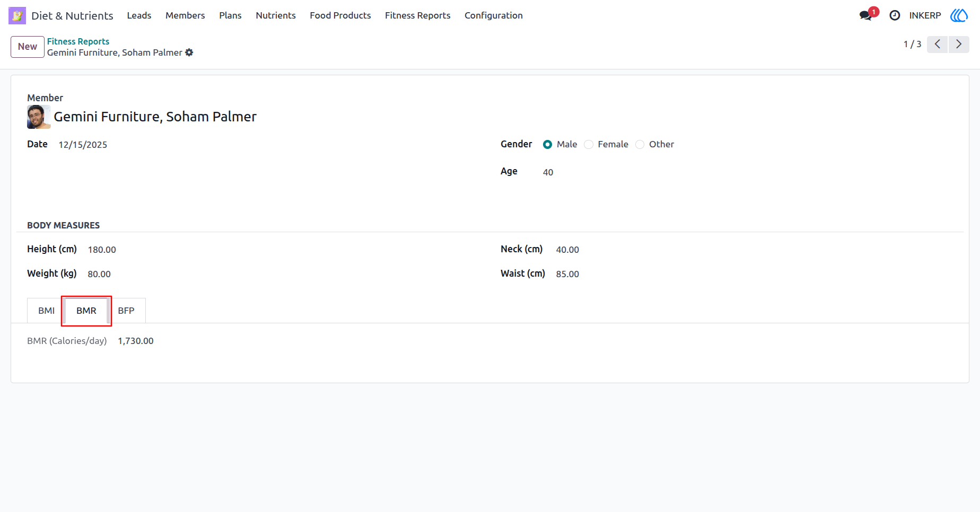Edit the Date field 12/15/2025
The width and height of the screenshot is (980, 512).
click(83, 145)
